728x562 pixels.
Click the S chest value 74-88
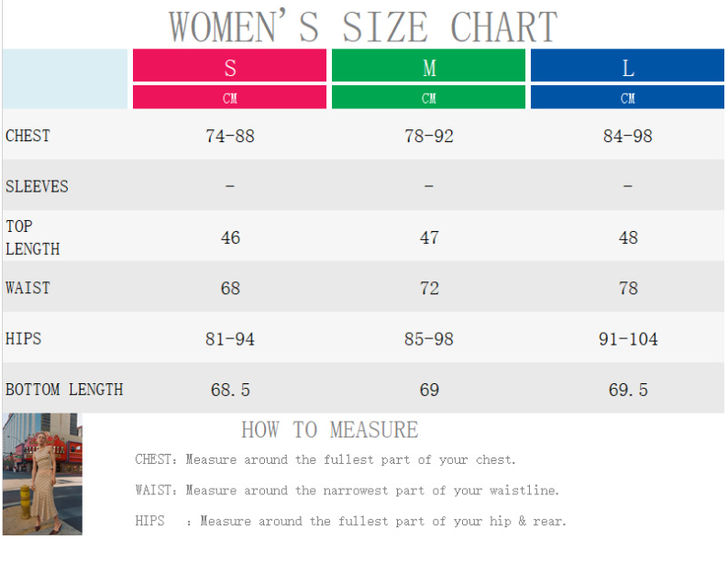(230, 136)
